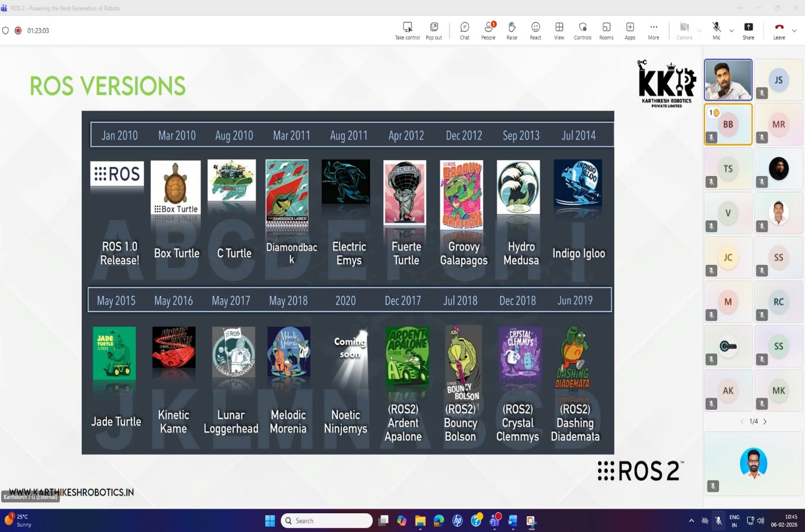This screenshot has width=805, height=532.
Task: Click the Windows taskbar Search box
Action: point(327,521)
